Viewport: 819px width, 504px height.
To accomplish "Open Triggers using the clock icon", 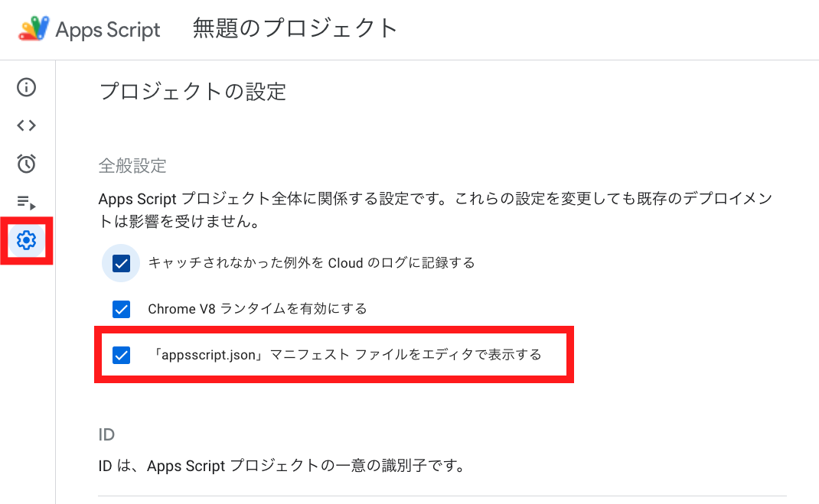I will point(26,164).
